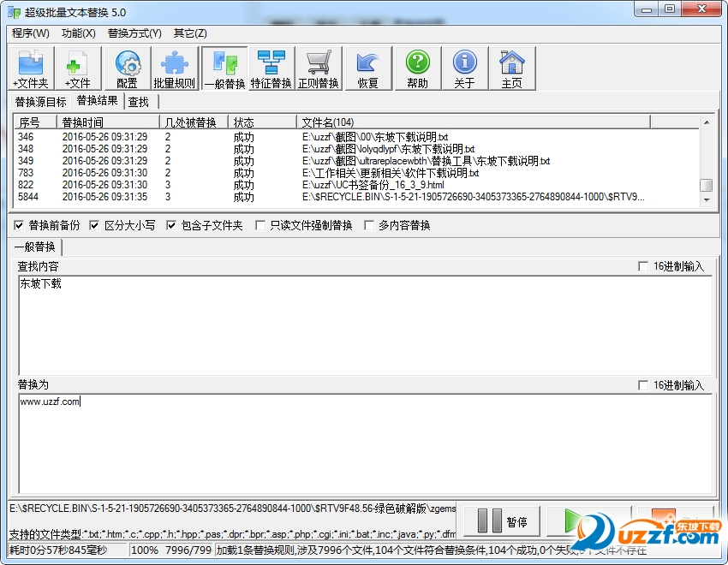The height and width of the screenshot is (565, 728).
Task: Click the app icon in title bar
Action: pyautogui.click(x=14, y=12)
